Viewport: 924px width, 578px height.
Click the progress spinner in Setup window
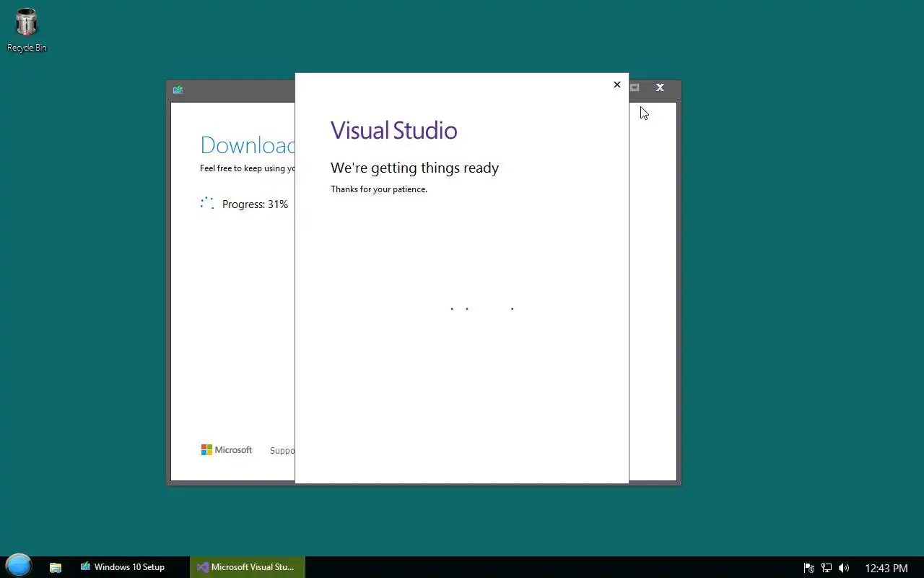point(207,204)
